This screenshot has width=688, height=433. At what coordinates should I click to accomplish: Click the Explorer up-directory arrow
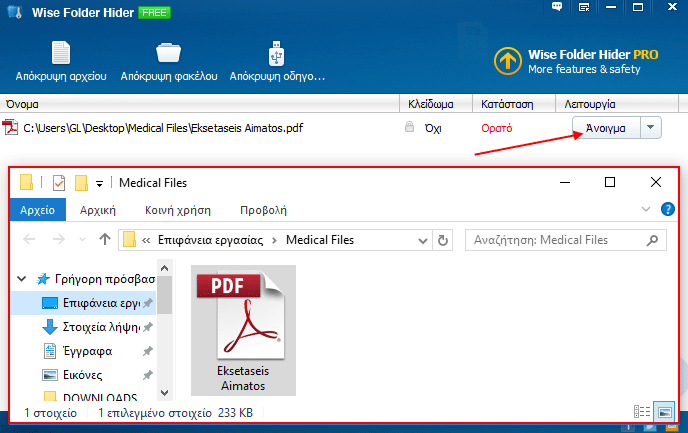tap(105, 240)
